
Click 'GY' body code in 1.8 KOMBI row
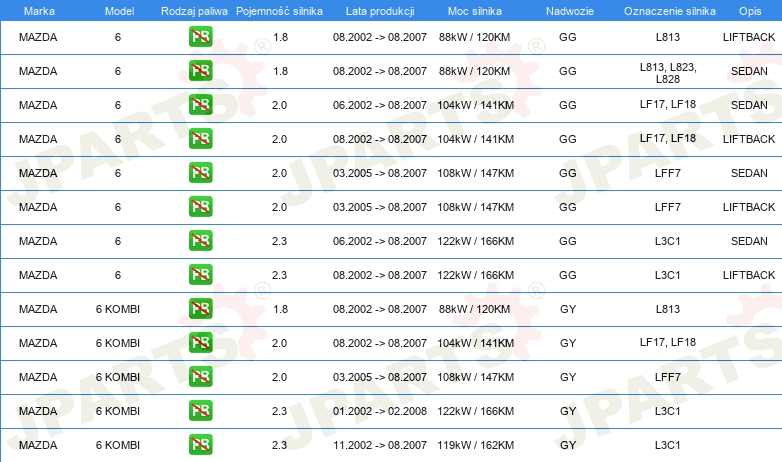pyautogui.click(x=568, y=309)
